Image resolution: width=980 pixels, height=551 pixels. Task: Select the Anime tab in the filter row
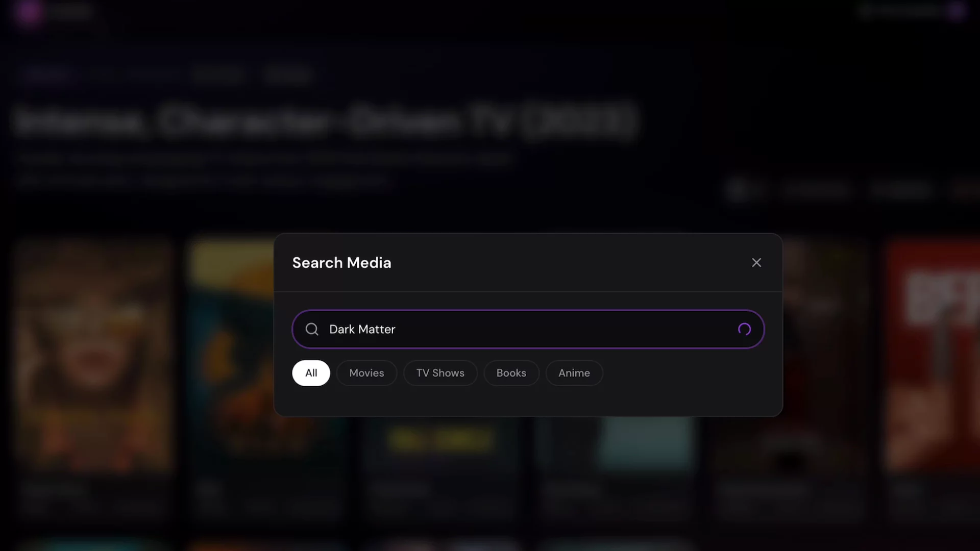point(574,373)
